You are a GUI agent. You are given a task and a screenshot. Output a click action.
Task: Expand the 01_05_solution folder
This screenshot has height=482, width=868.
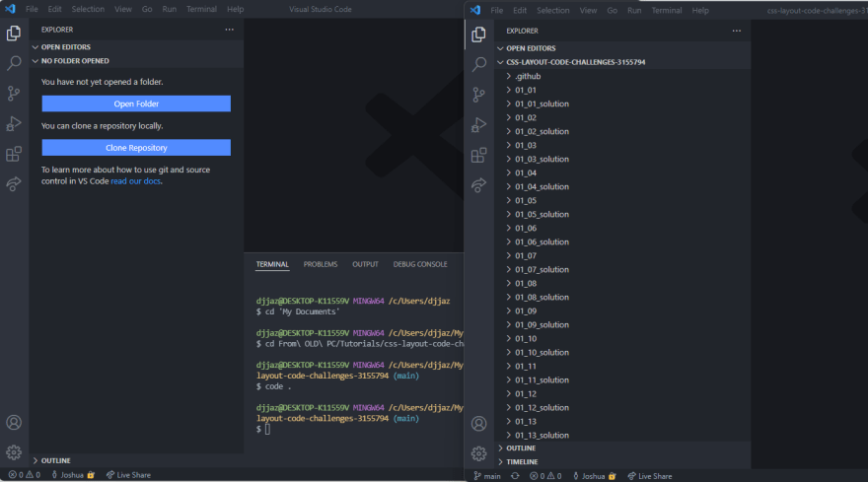point(622,214)
